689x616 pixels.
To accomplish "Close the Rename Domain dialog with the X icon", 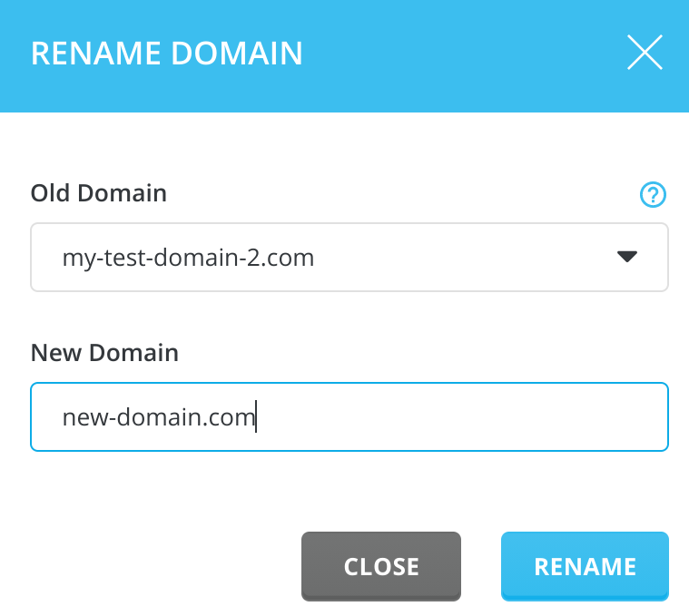I will click(644, 54).
